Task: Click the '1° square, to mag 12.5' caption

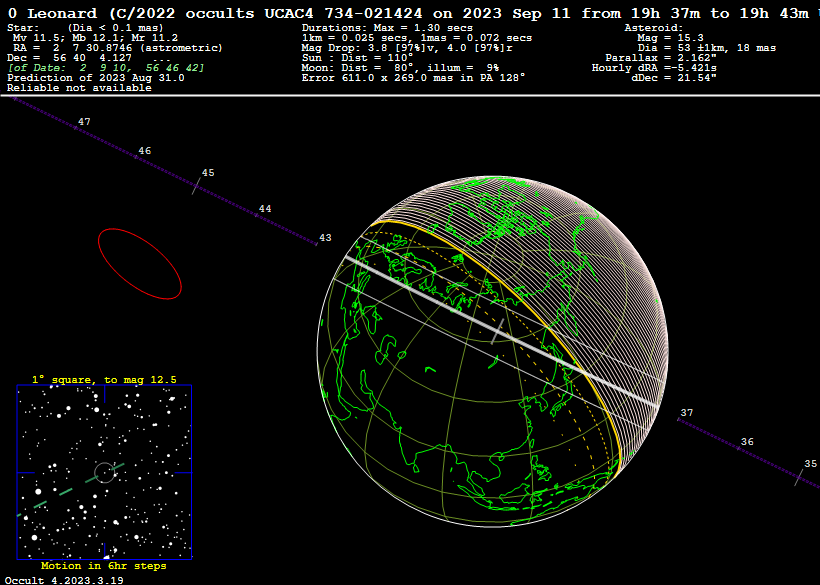Action: [x=104, y=380]
